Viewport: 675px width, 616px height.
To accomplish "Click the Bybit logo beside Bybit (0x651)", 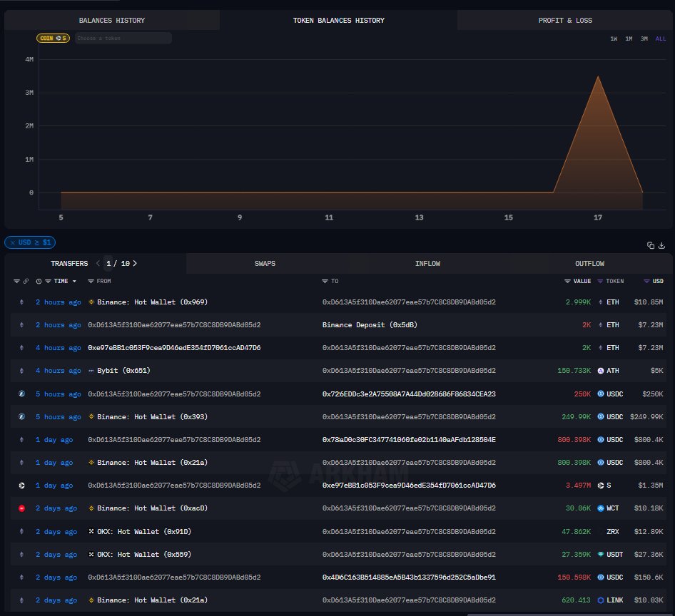I will click(91, 370).
